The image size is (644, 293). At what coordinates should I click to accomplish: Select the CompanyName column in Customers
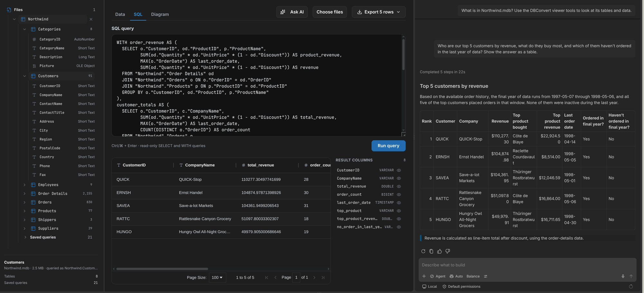[63, 95]
